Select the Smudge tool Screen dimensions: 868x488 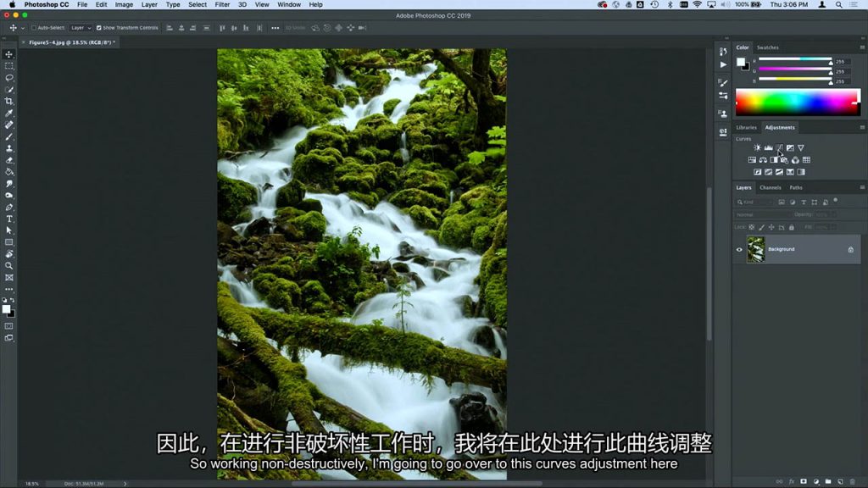[8, 184]
